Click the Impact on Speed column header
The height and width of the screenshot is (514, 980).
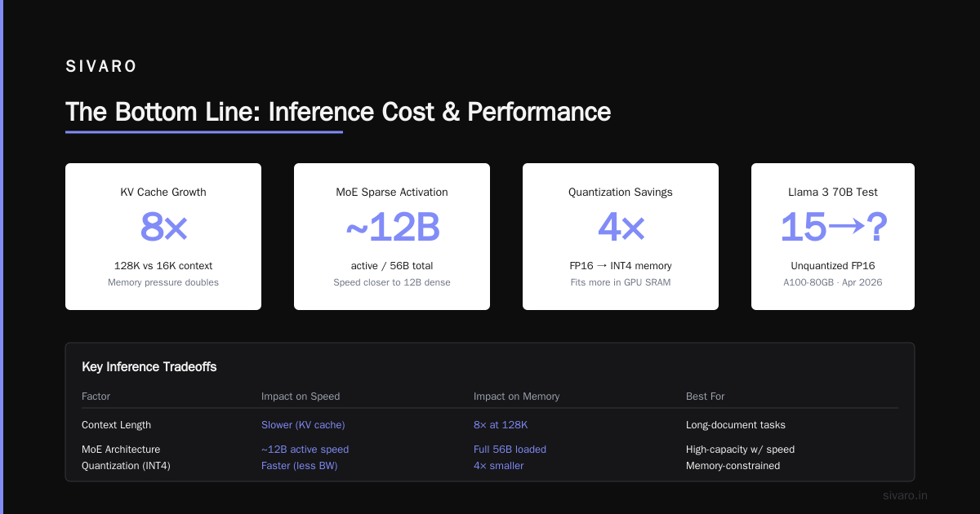pos(301,397)
